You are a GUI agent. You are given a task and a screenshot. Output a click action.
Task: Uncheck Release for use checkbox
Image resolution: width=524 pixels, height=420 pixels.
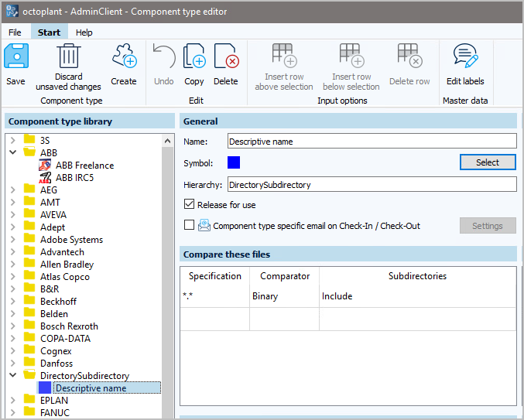click(189, 204)
